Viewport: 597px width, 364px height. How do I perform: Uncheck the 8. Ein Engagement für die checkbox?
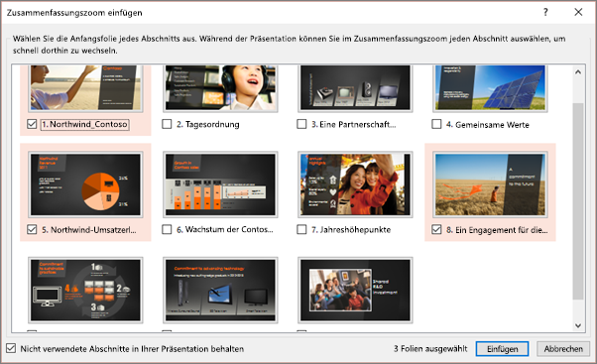tap(436, 229)
